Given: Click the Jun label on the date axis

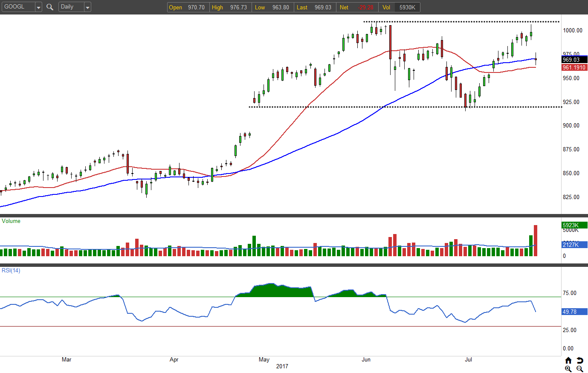Looking at the screenshot, I should (x=366, y=359).
